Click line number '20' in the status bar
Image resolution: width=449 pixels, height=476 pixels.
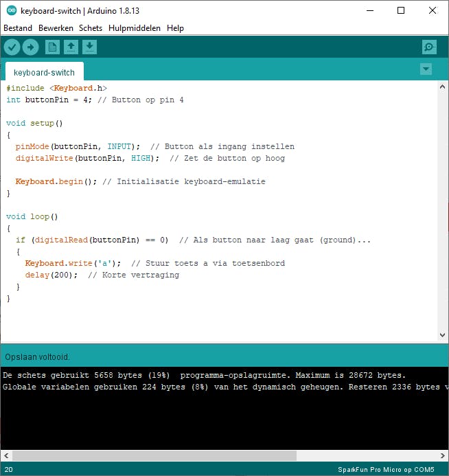pyautogui.click(x=8, y=470)
